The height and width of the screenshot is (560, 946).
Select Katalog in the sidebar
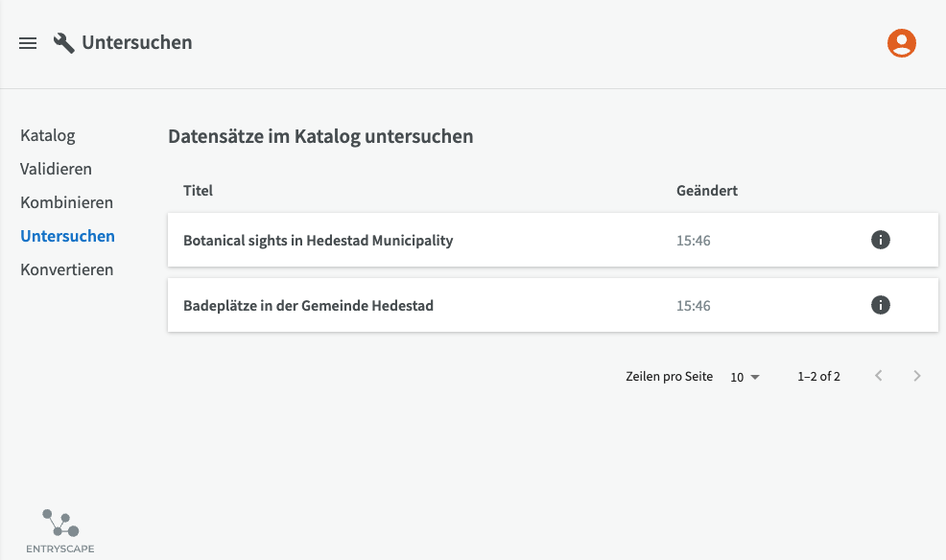click(48, 135)
